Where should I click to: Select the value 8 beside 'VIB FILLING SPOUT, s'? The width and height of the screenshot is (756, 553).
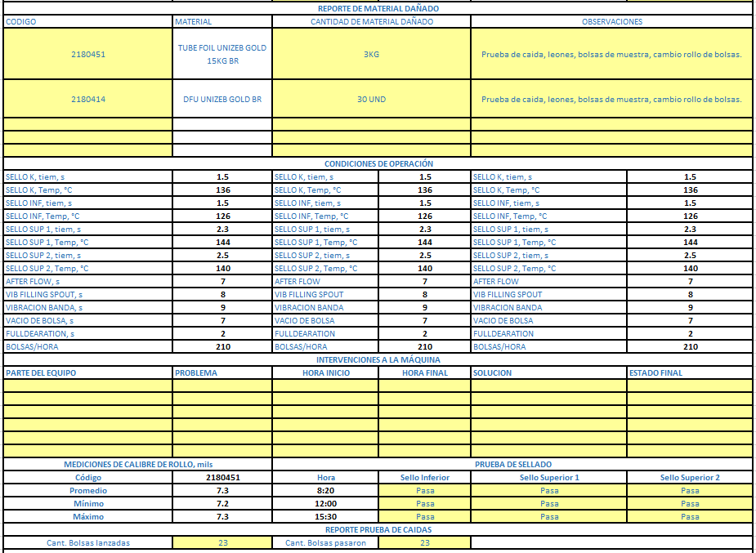tap(222, 294)
